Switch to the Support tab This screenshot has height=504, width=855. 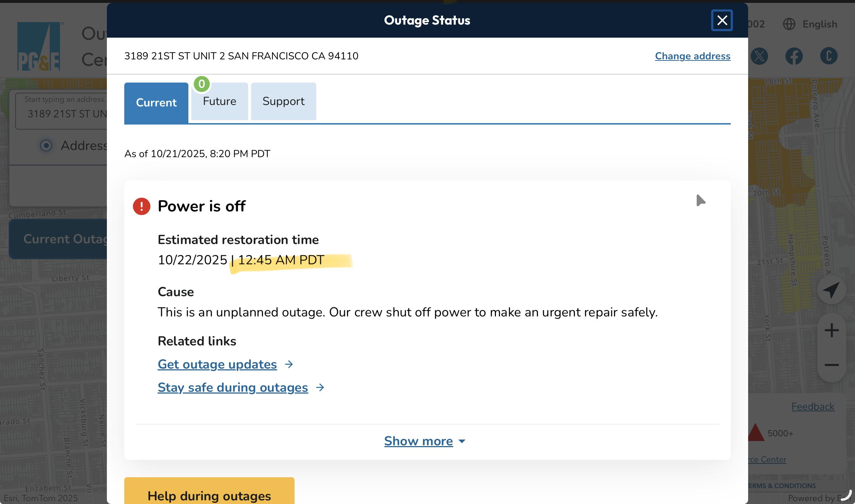pos(283,101)
